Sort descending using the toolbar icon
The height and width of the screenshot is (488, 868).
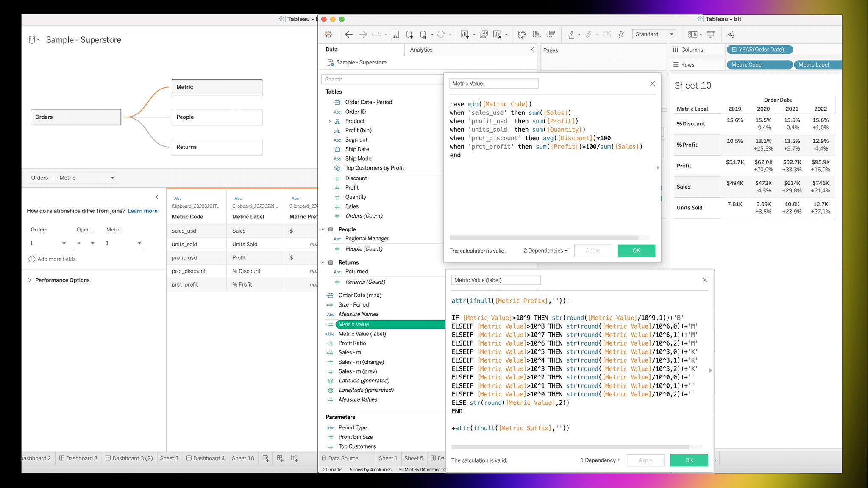click(x=551, y=35)
